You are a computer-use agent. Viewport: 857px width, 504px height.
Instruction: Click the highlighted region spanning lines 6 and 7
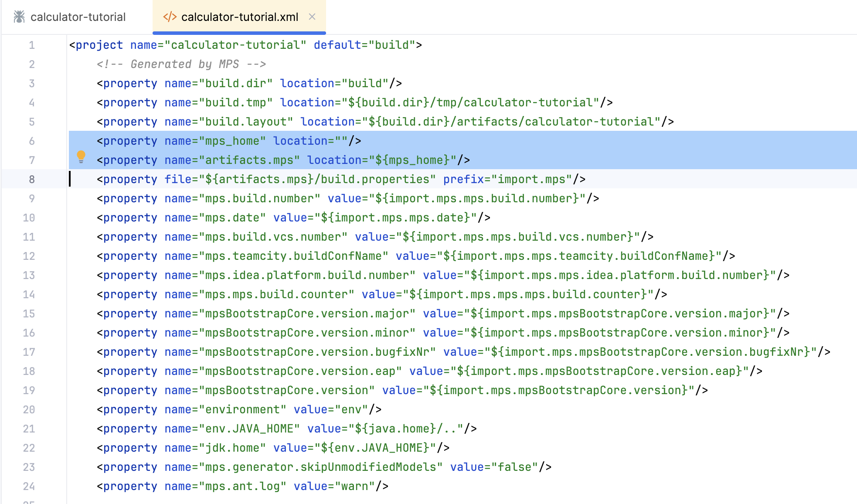click(x=392, y=150)
